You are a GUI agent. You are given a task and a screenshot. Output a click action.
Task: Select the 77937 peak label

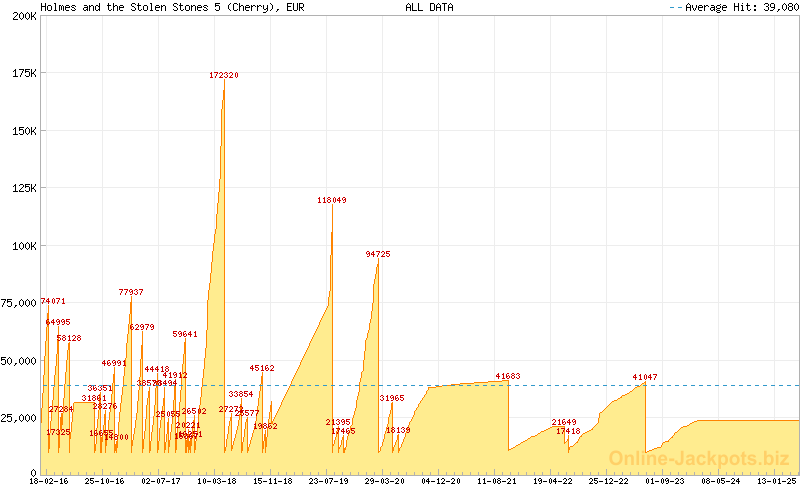(x=131, y=292)
